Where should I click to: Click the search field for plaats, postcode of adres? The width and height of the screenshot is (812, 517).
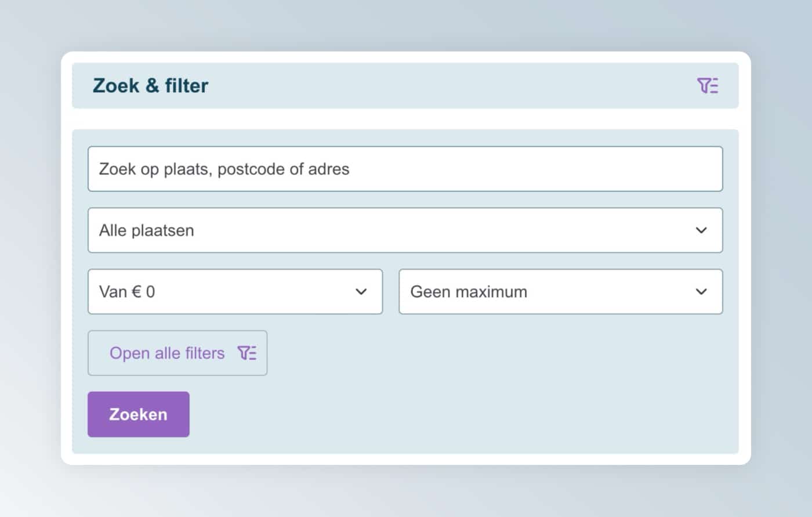tap(405, 169)
